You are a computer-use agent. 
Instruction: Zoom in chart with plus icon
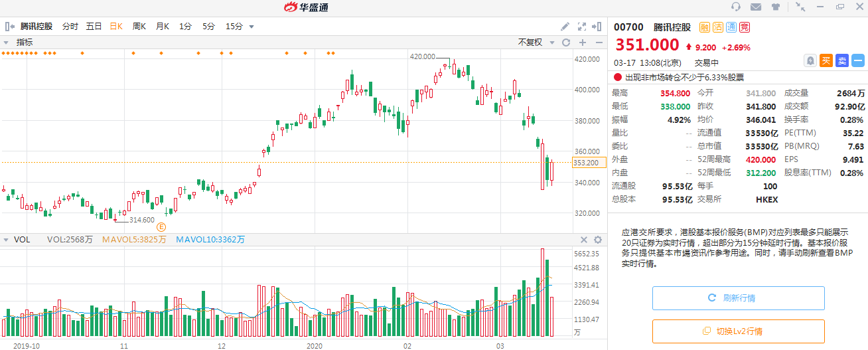pyautogui.click(x=583, y=43)
